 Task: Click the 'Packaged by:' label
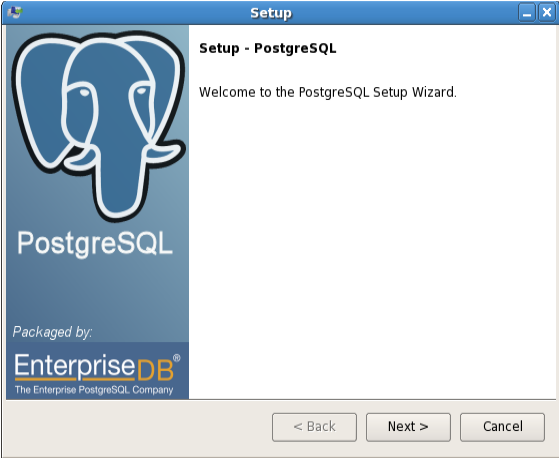pos(52,332)
